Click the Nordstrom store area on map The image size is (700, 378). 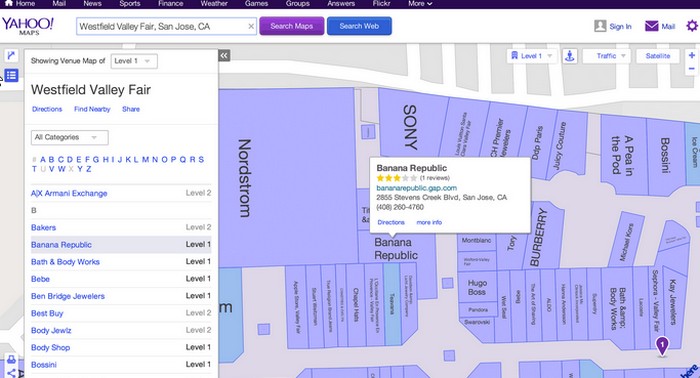pyautogui.click(x=288, y=178)
